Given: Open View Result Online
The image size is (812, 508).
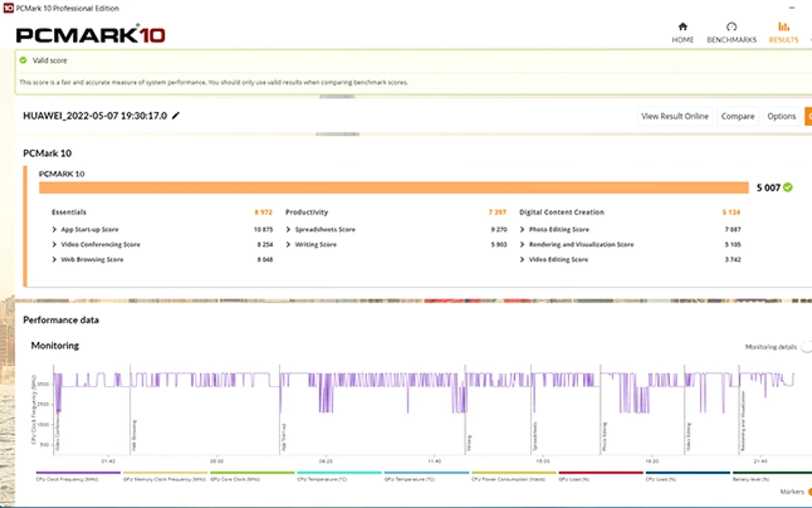Looking at the screenshot, I should (x=675, y=116).
